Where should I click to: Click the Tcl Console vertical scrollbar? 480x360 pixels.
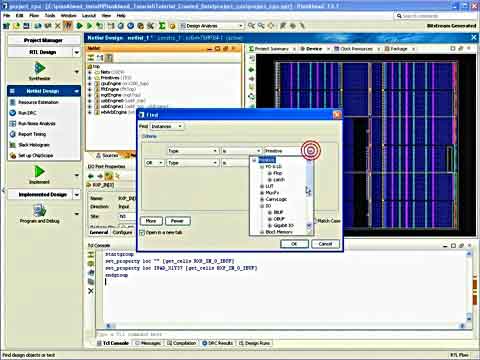coord(469,285)
